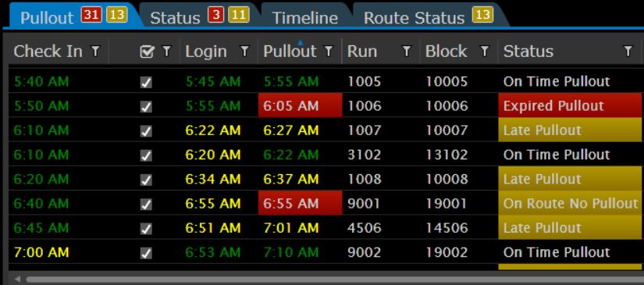644x285 pixels.
Task: Click the select-all checkbox header icon
Action: click(x=147, y=52)
